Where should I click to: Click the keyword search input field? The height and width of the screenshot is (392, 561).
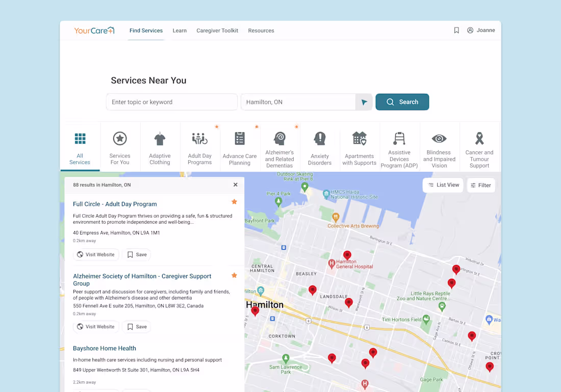point(171,102)
